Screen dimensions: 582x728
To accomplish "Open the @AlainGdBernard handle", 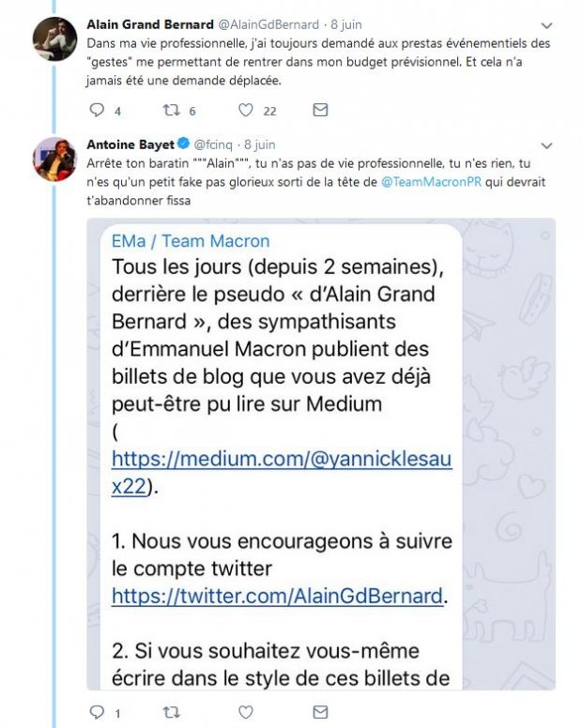I will pyautogui.click(x=268, y=24).
